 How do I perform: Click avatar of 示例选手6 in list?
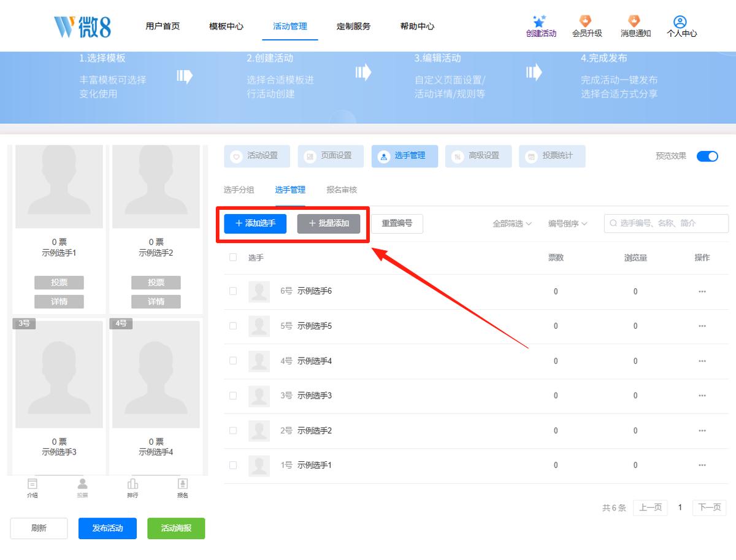click(x=259, y=291)
